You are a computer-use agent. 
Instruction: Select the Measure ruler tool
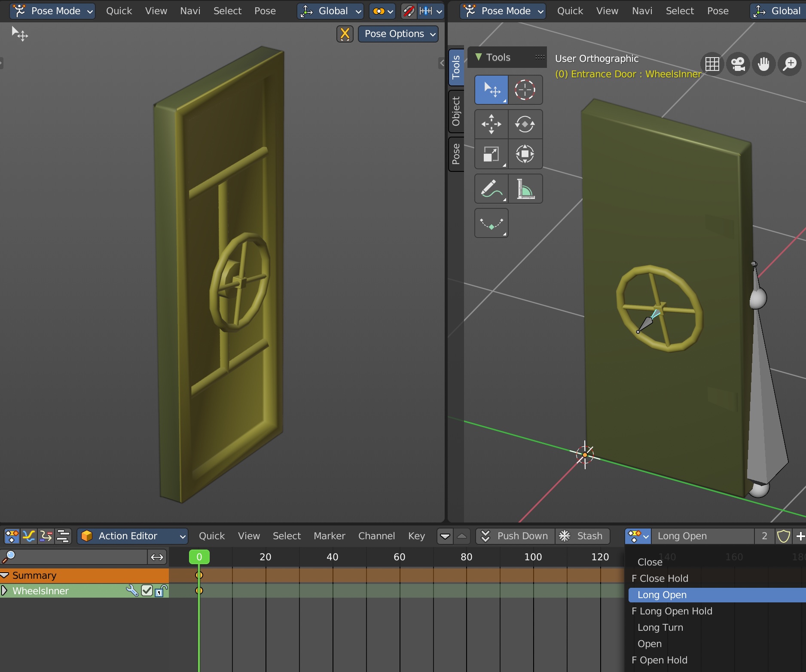pyautogui.click(x=525, y=189)
